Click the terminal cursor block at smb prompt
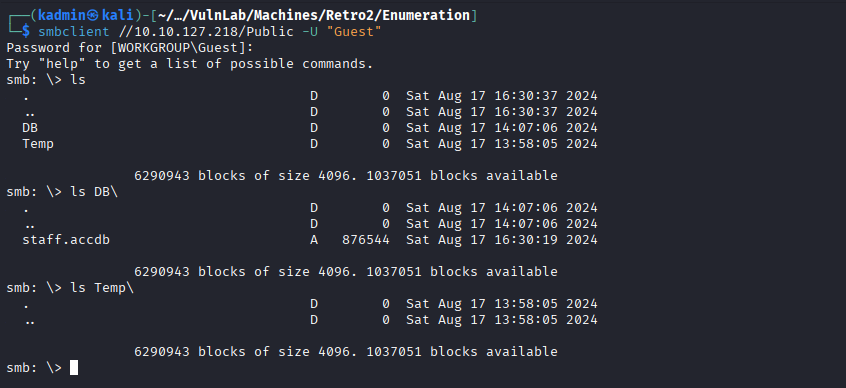Image resolution: width=846 pixels, height=388 pixels. [x=74, y=367]
